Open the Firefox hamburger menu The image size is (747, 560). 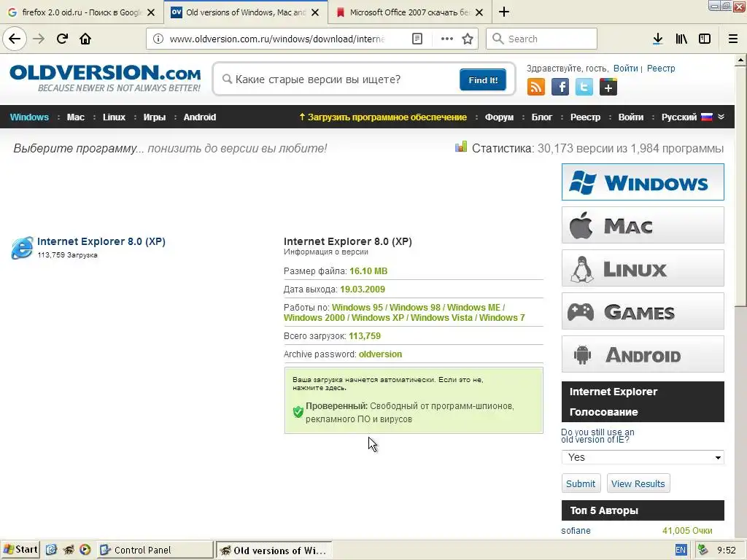pos(732,39)
